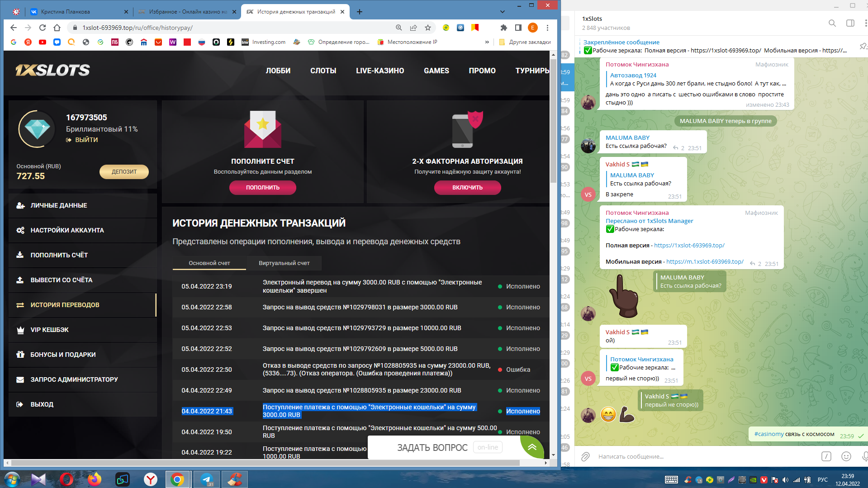Open Chrome's three-dot menu

tap(547, 28)
